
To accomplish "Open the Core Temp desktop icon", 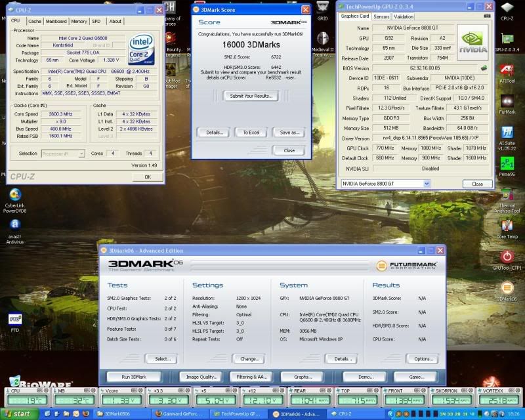I will (x=507, y=225).
